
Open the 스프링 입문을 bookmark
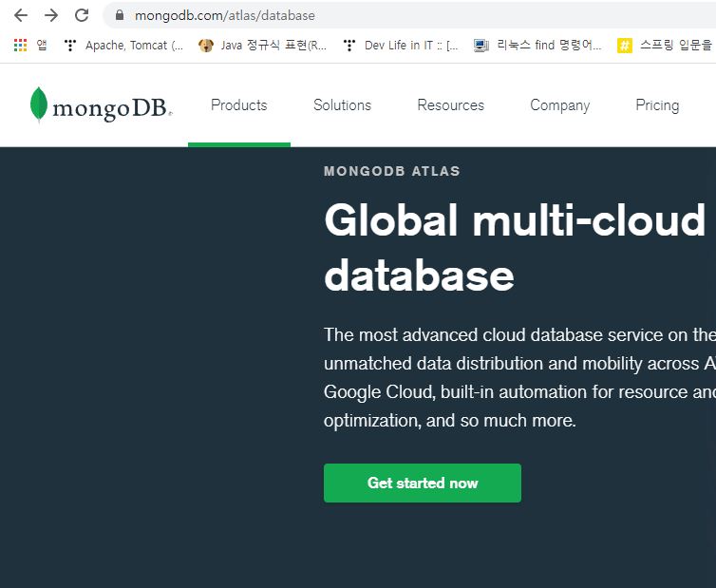(x=666, y=46)
